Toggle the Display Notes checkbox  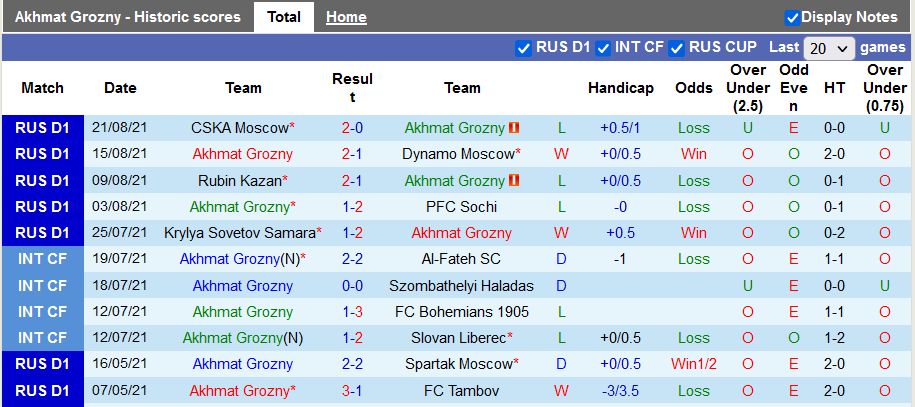tap(792, 17)
